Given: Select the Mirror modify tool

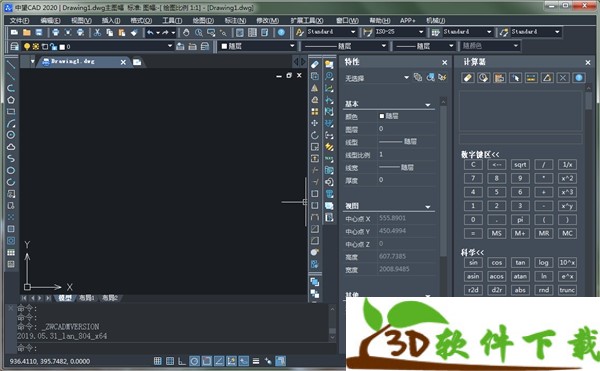Looking at the screenshot, I should (x=315, y=88).
